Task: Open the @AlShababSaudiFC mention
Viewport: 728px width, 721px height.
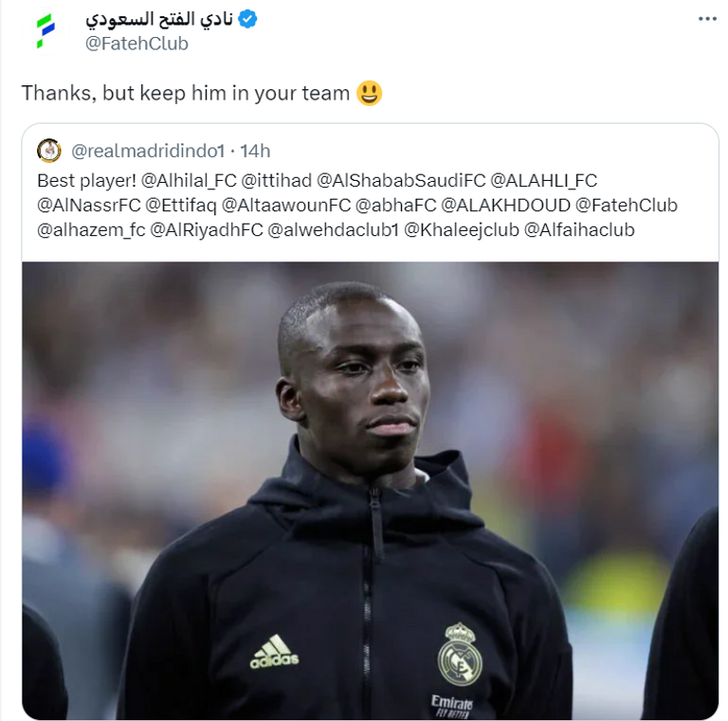Action: pyautogui.click(x=401, y=180)
